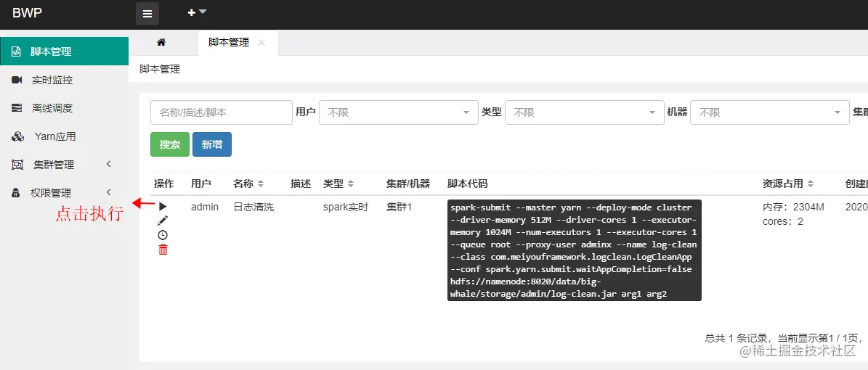Screen dimensions: 868x370
Task: Close the 脚本管理 tab
Action: coord(261,43)
